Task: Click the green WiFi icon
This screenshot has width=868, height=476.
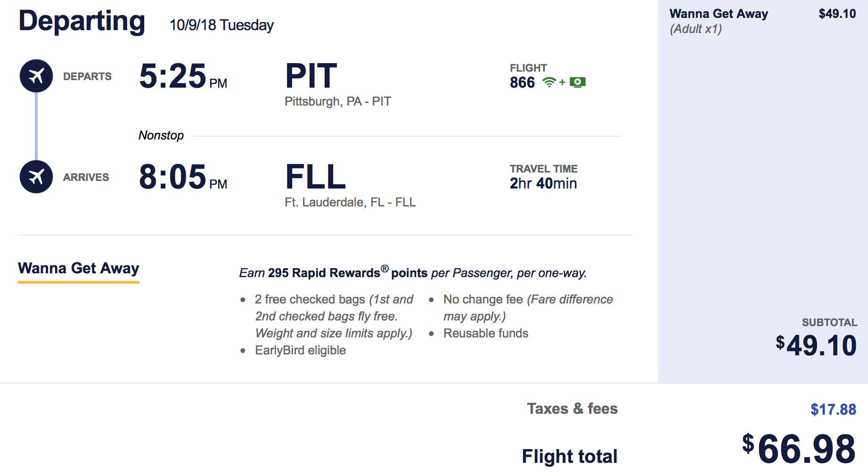Action: coord(549,82)
